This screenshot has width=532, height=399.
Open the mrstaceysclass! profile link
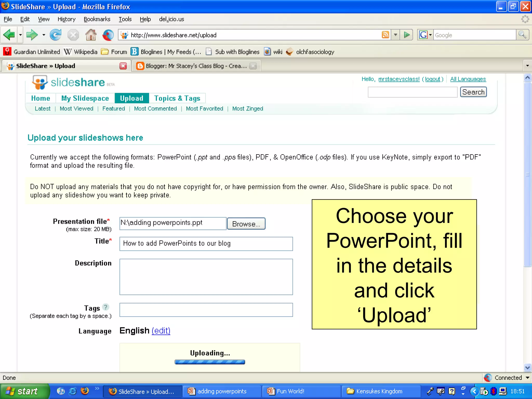click(x=399, y=79)
